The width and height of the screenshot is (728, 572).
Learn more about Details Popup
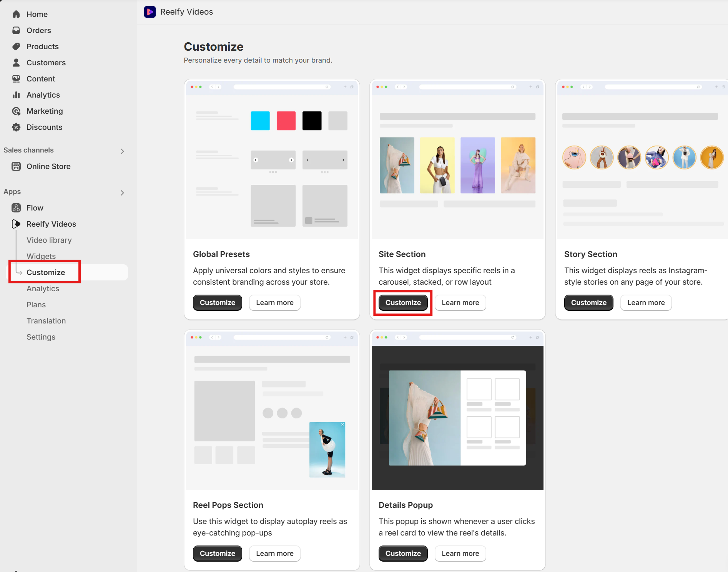click(460, 554)
